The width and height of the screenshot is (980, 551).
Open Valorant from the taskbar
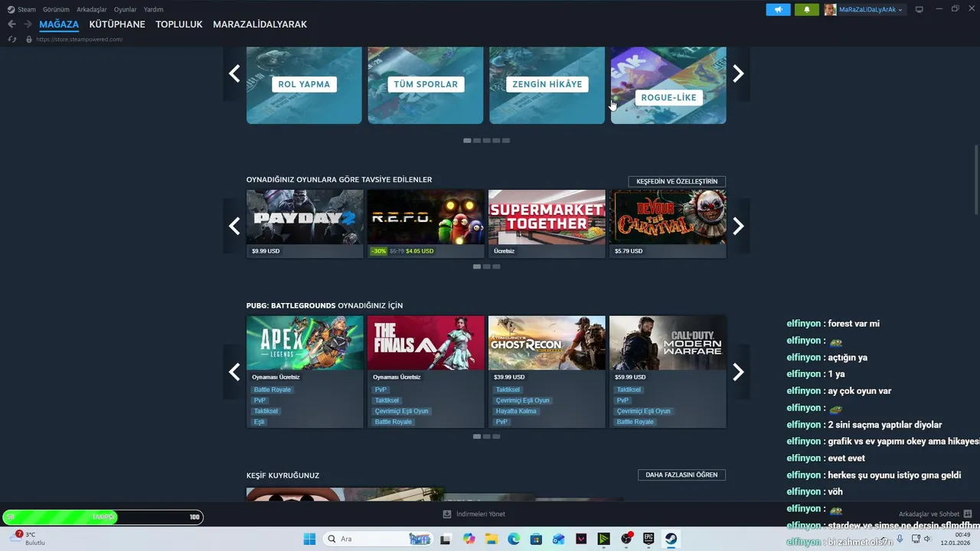point(581,539)
